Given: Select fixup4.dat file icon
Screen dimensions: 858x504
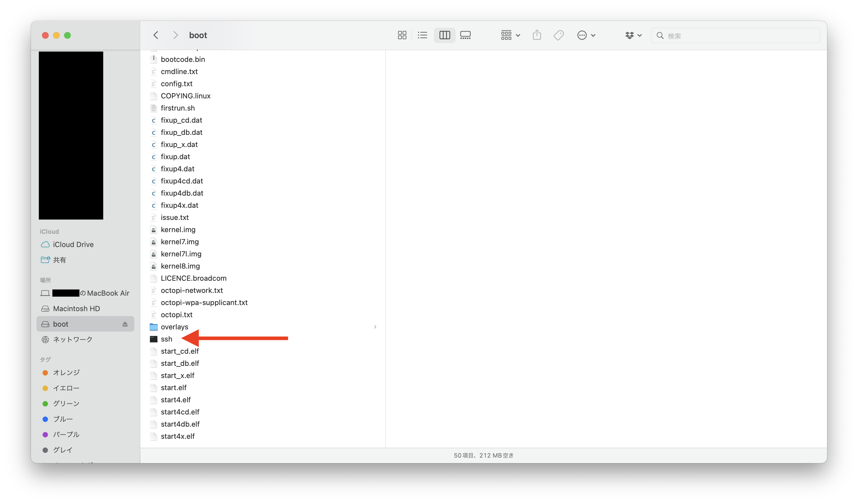Looking at the screenshot, I should tap(154, 169).
